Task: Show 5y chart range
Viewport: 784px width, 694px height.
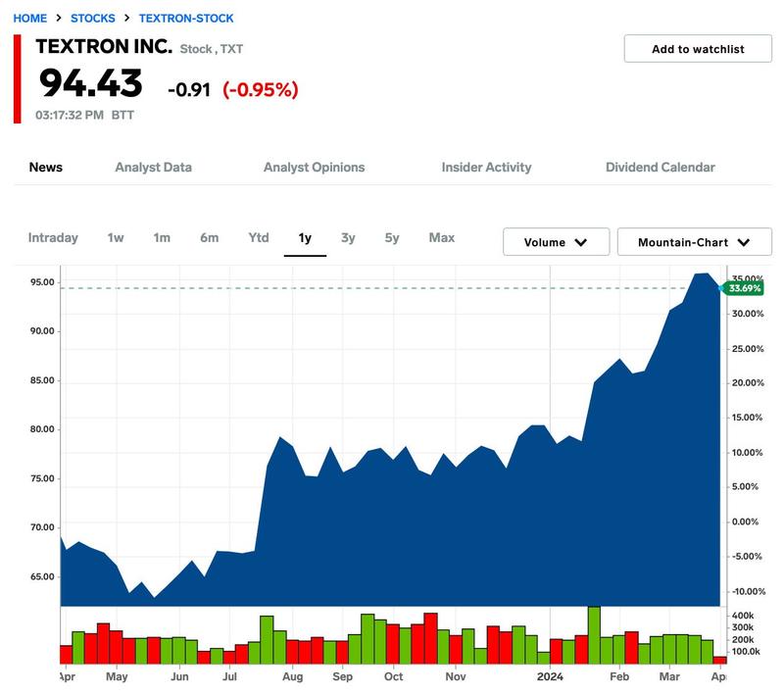Action: click(392, 238)
